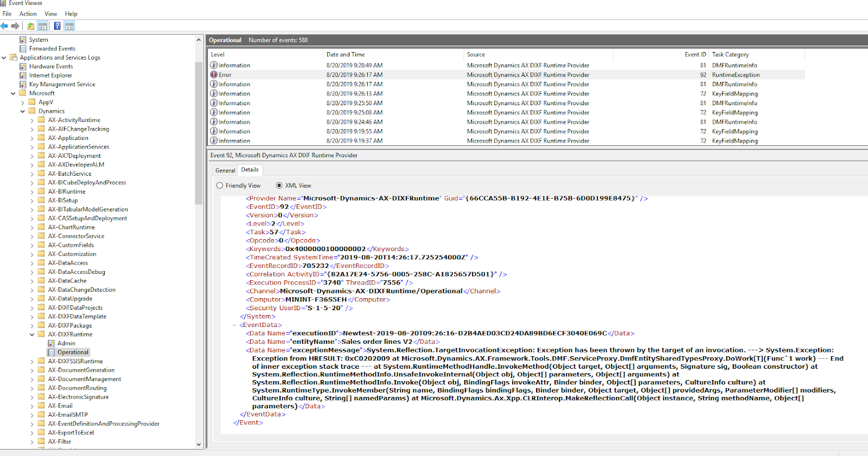Open the File menu
This screenshot has width=868, height=456.
click(x=7, y=14)
